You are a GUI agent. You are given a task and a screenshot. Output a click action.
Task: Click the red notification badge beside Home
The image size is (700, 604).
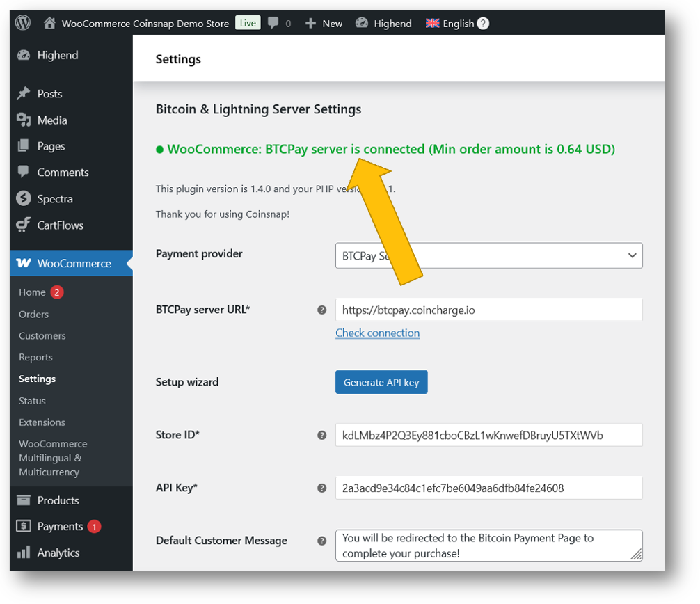click(56, 292)
